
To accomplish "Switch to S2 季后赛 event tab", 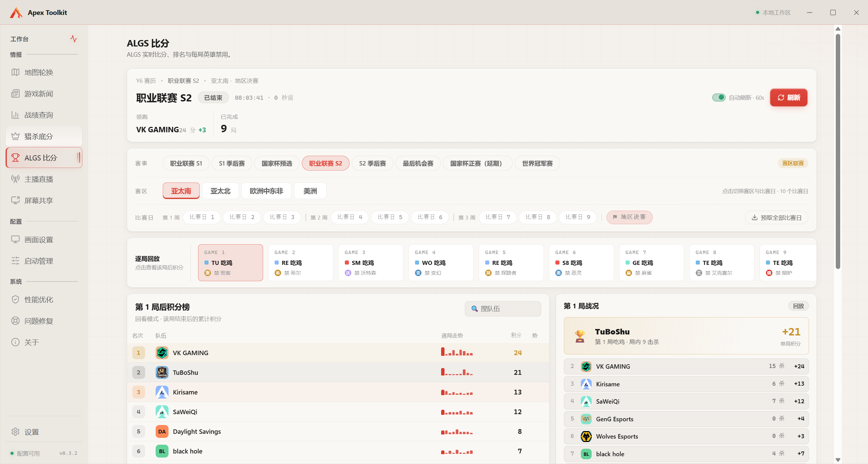I will [x=373, y=163].
